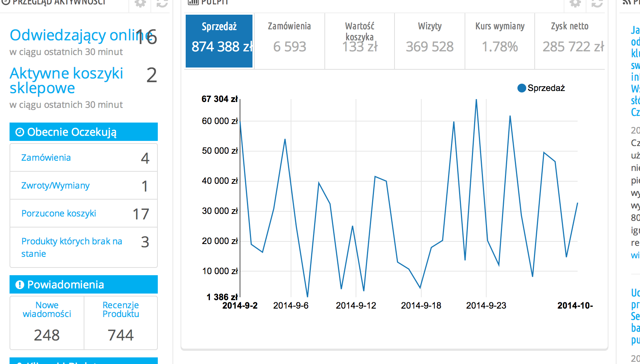Click the clock icon beside Obecnie Oczekują
This screenshot has height=364, width=640.
click(x=20, y=132)
